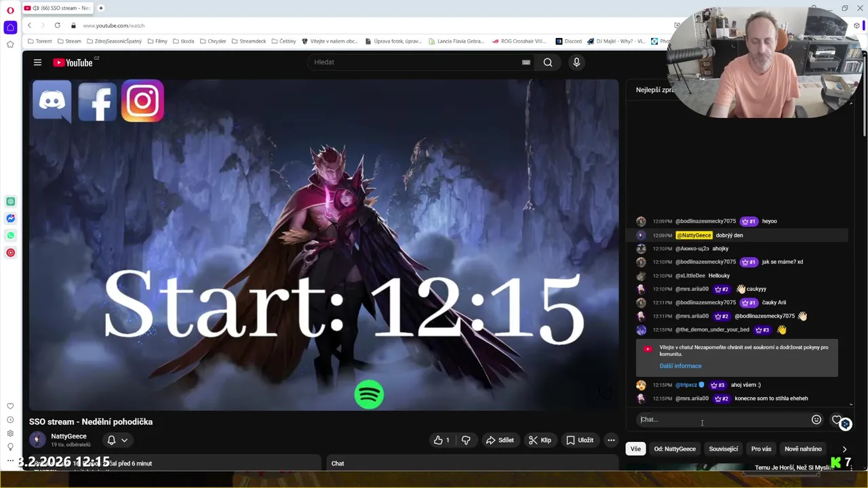868x488 pixels.
Task: Click the search magnifier button
Action: pyautogui.click(x=548, y=62)
